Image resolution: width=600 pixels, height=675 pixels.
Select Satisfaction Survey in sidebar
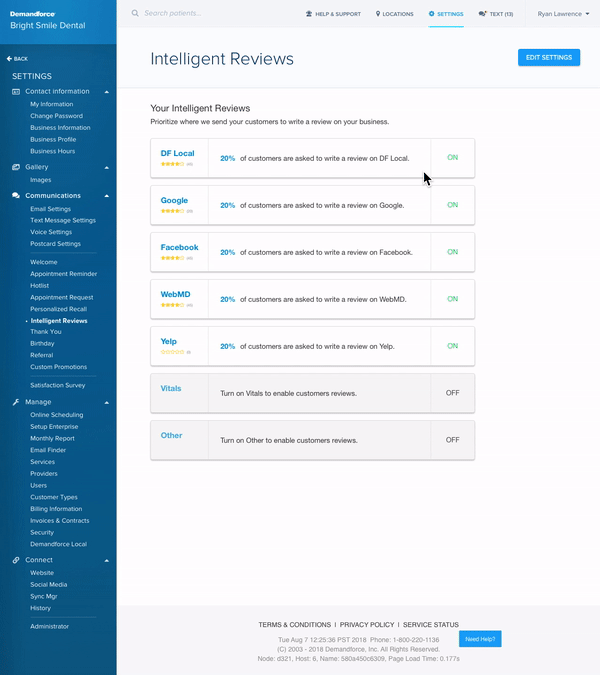(58, 385)
